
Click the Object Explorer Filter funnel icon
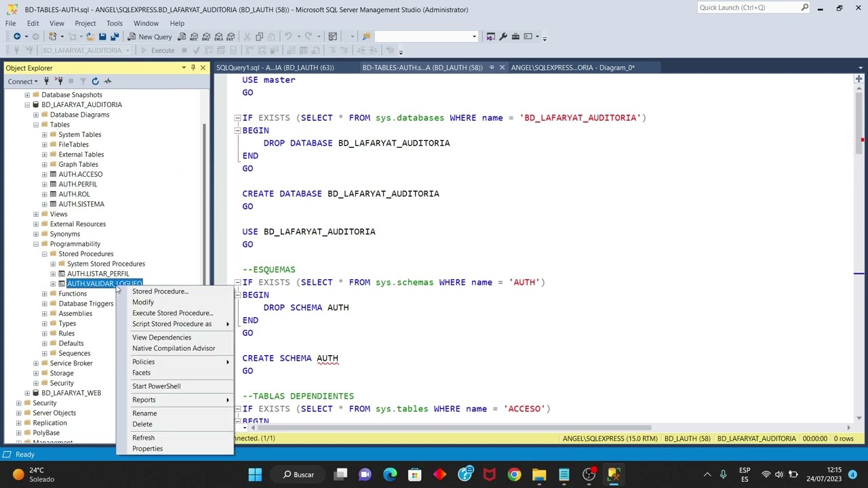[83, 81]
